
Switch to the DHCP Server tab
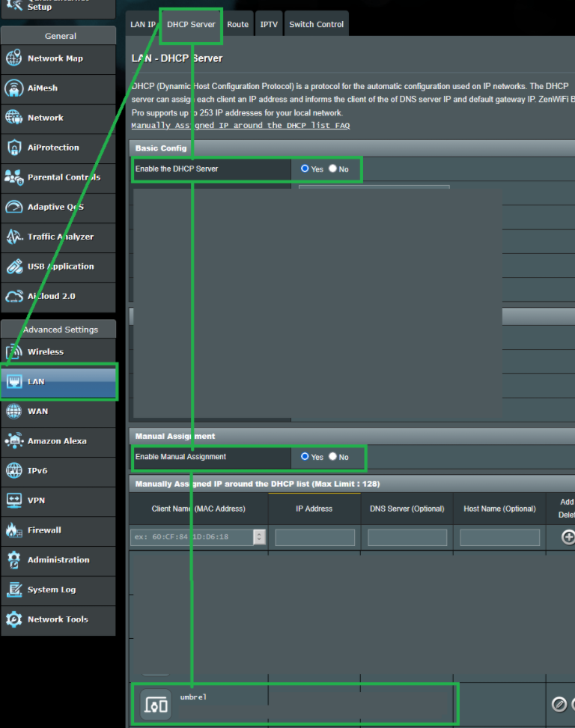click(x=191, y=24)
